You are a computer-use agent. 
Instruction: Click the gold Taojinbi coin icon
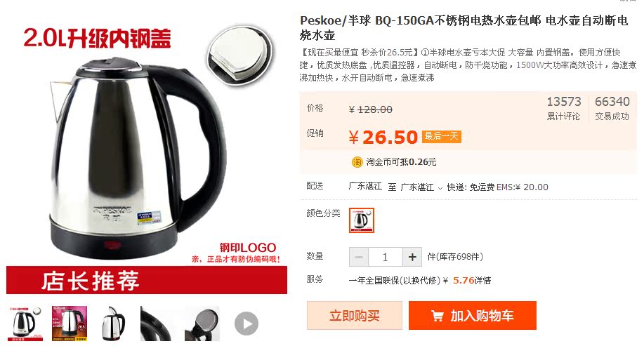click(357, 162)
